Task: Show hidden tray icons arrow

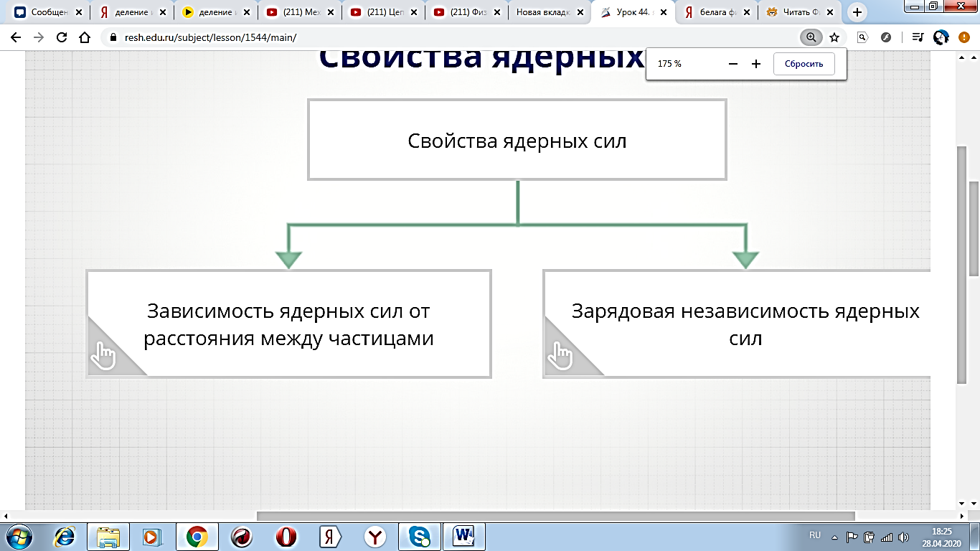Action: 834,536
